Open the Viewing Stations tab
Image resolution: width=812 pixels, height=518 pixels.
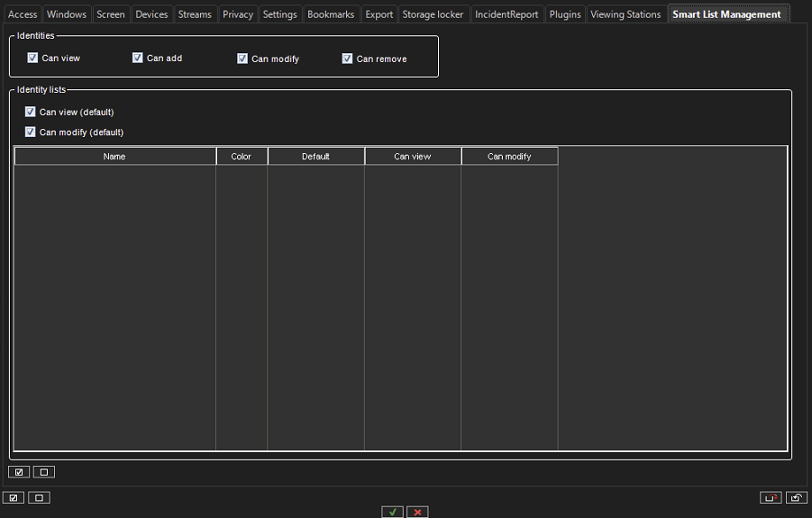tap(625, 14)
